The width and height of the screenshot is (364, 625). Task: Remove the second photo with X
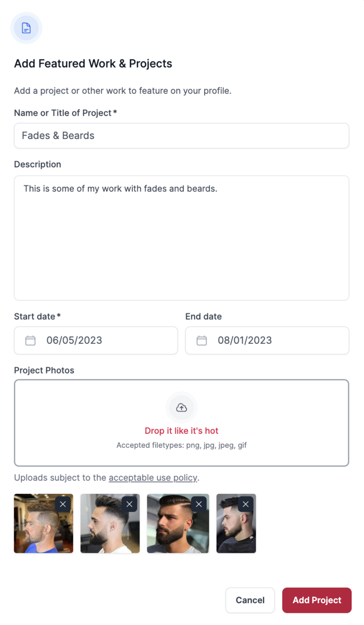[x=130, y=504]
